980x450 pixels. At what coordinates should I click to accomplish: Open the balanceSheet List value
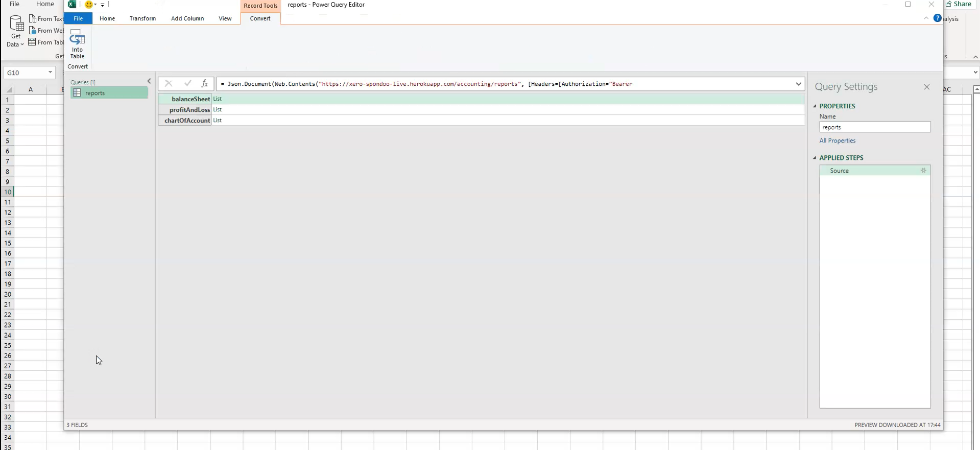[x=218, y=99]
